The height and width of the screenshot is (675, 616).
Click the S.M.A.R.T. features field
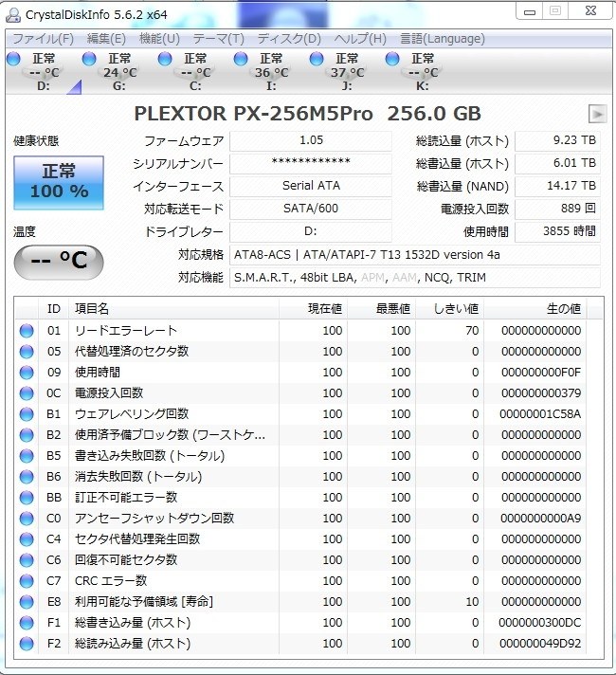[415, 278]
